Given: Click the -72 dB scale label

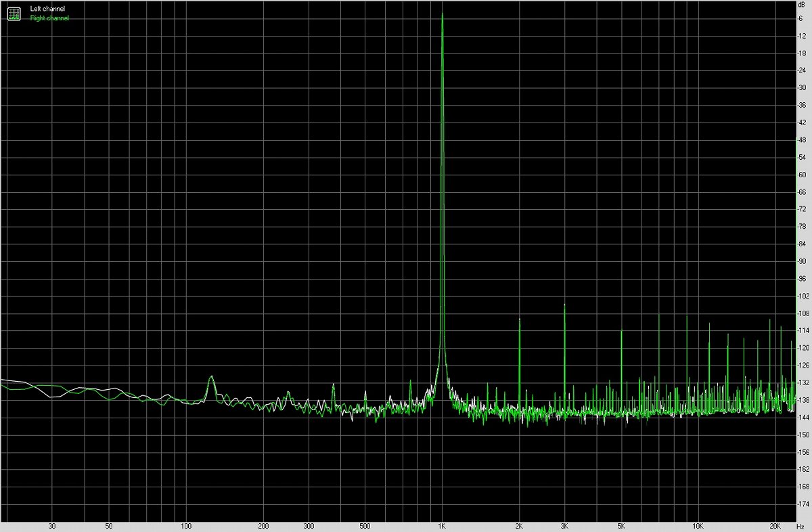Looking at the screenshot, I should pyautogui.click(x=800, y=210).
